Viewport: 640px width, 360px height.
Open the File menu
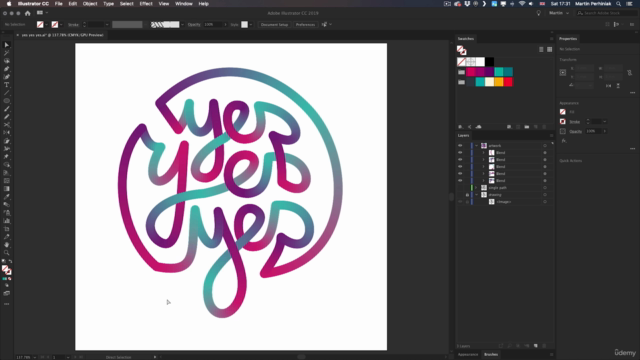coord(58,4)
